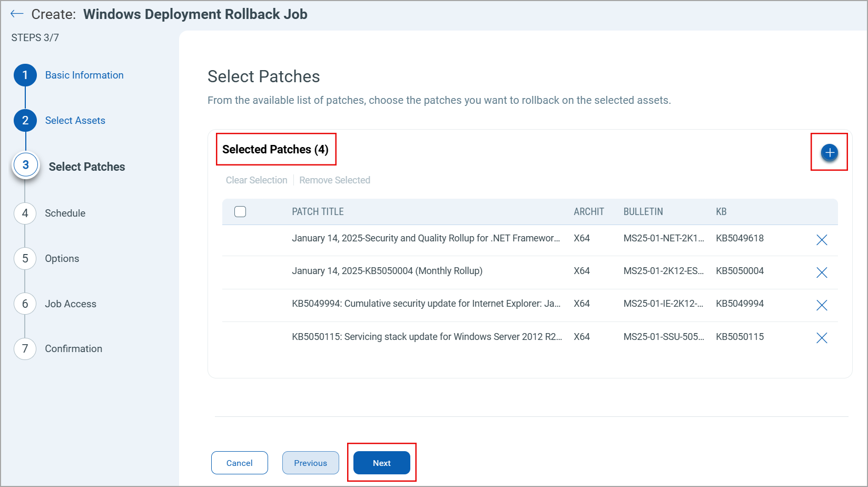Remove the .NET Framework rollup patch via X

click(x=822, y=240)
